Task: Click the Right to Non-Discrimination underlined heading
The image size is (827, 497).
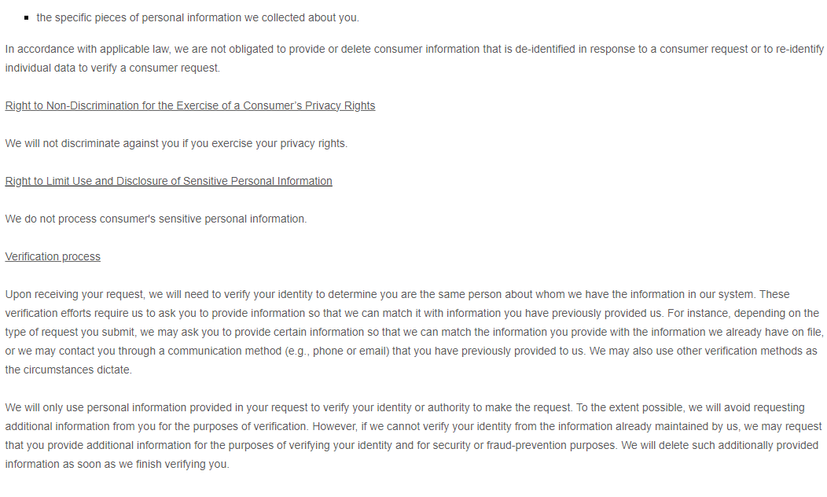Action: coord(190,106)
